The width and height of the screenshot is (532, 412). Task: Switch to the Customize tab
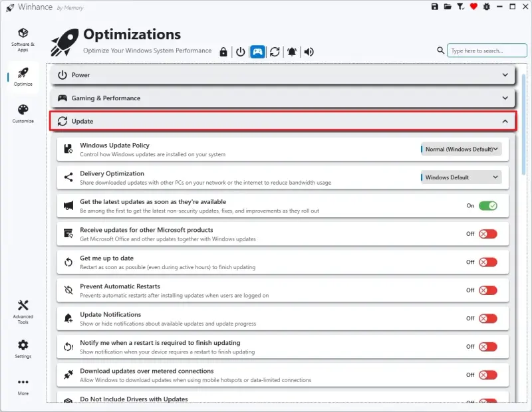click(23, 114)
